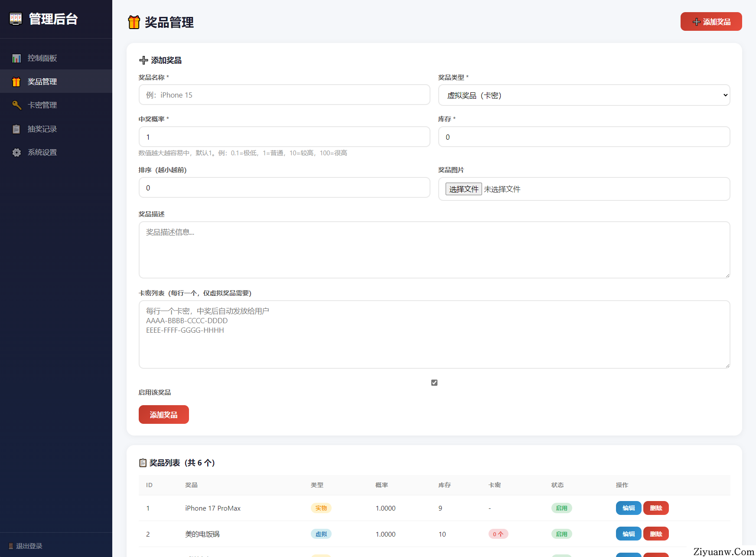Image resolution: width=756 pixels, height=557 pixels.
Task: Edit the iPhone 17 ProMax prize
Action: coord(629,508)
